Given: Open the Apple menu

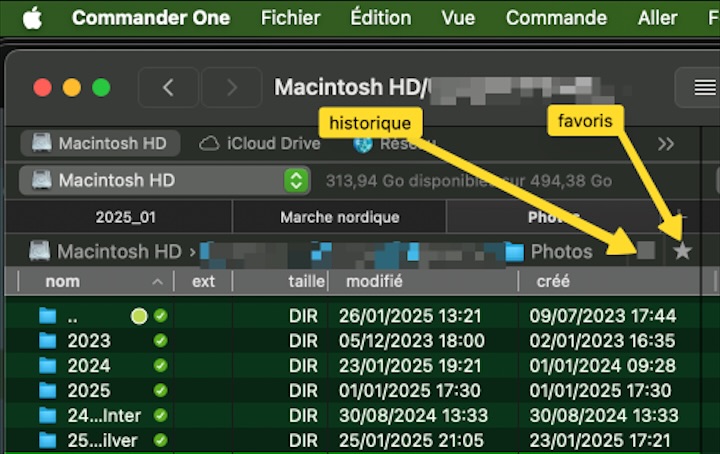Looking at the screenshot, I should tap(32, 18).
